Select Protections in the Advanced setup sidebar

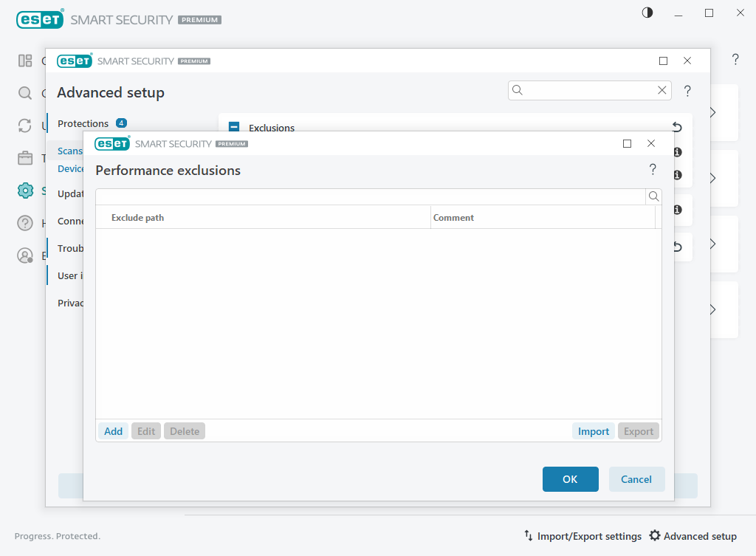pyautogui.click(x=83, y=123)
